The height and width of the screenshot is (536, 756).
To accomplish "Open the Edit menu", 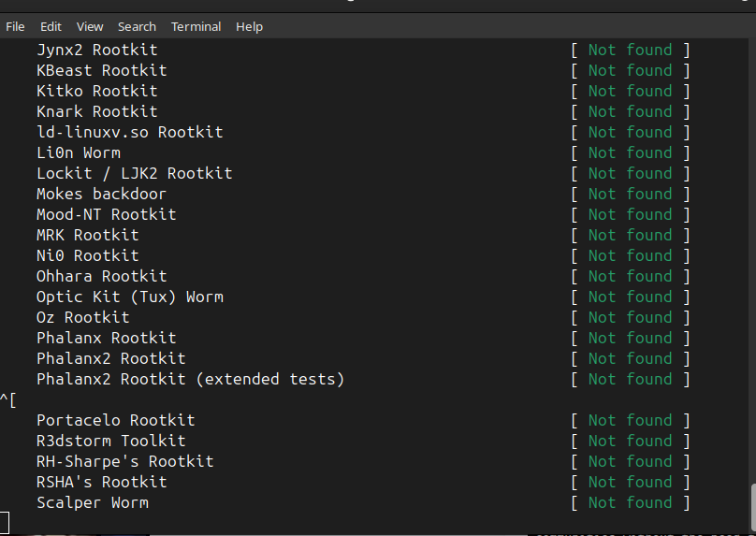I will click(51, 27).
